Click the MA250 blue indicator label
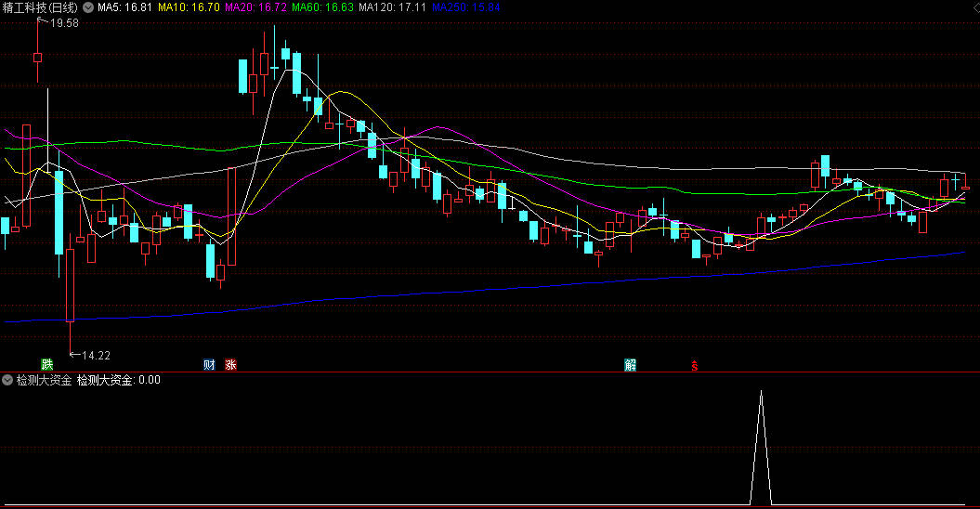Image resolution: width=980 pixels, height=509 pixels. tap(465, 7)
